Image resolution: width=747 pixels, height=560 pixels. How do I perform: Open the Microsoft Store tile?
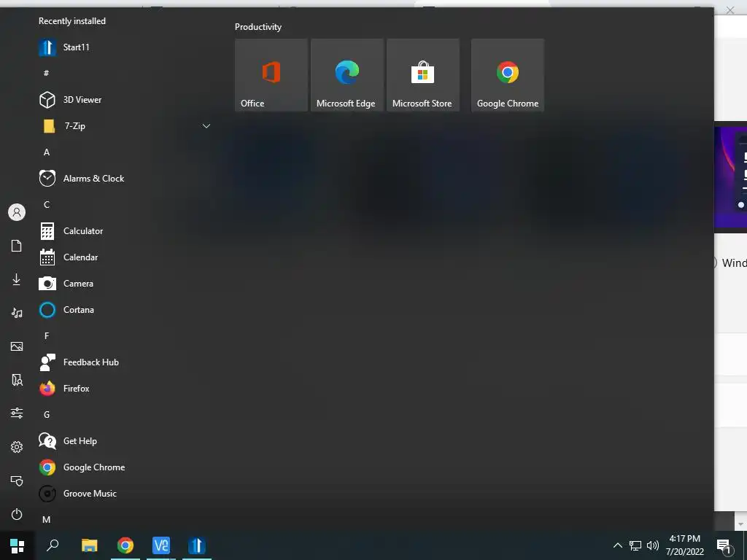[x=423, y=75]
